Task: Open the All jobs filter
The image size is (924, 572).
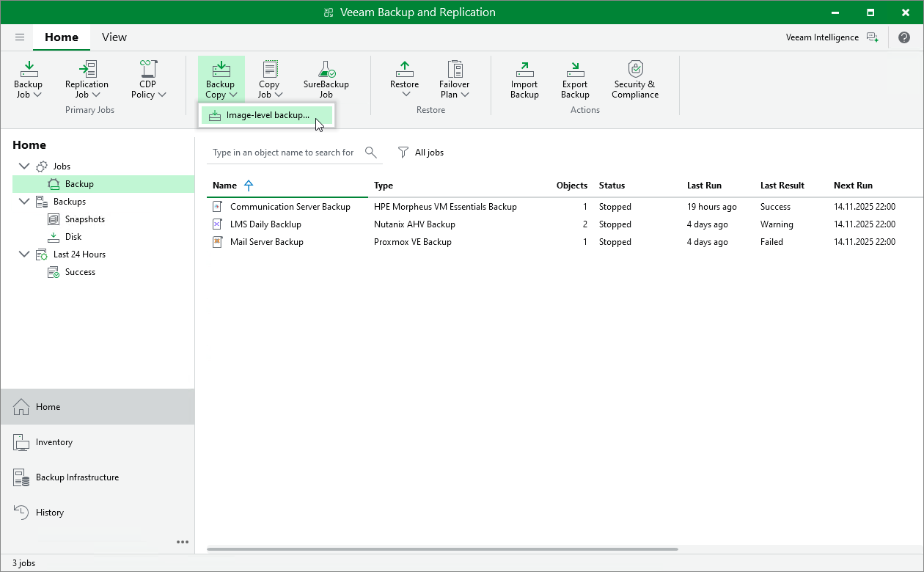Action: (x=421, y=153)
